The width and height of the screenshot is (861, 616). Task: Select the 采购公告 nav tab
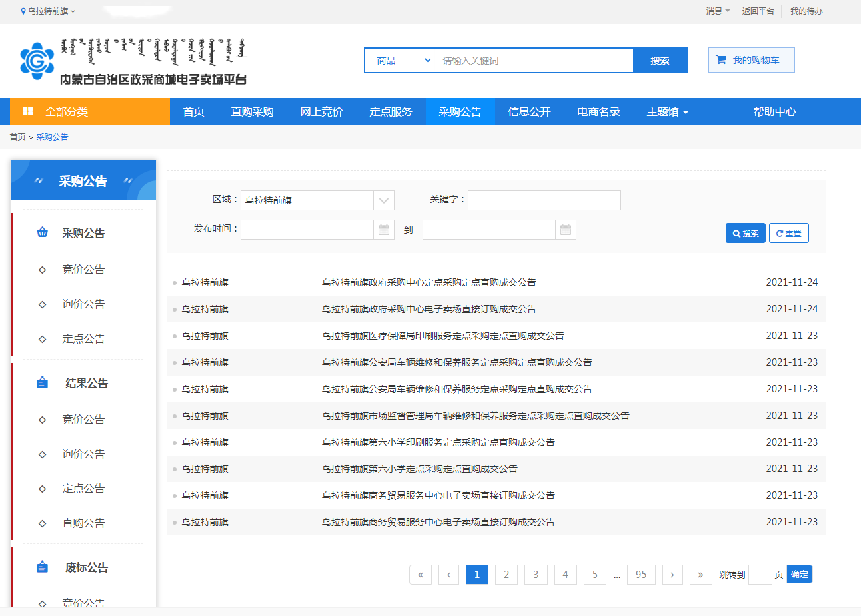point(460,111)
